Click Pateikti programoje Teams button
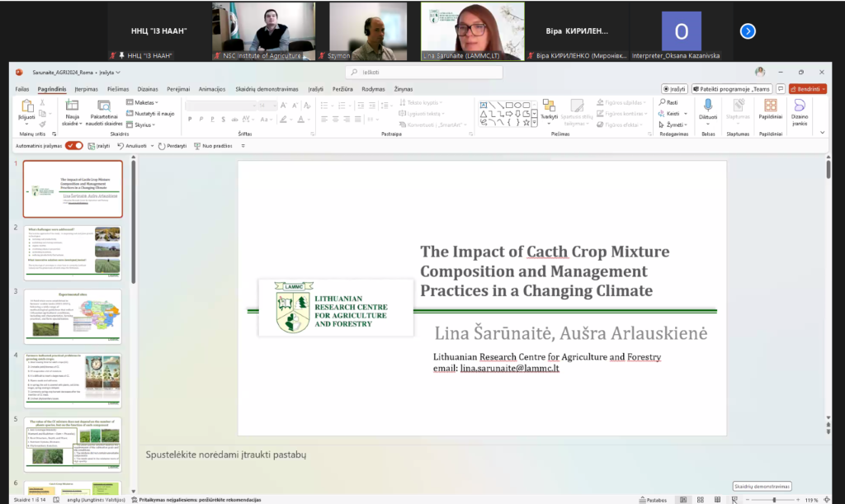 pyautogui.click(x=731, y=89)
